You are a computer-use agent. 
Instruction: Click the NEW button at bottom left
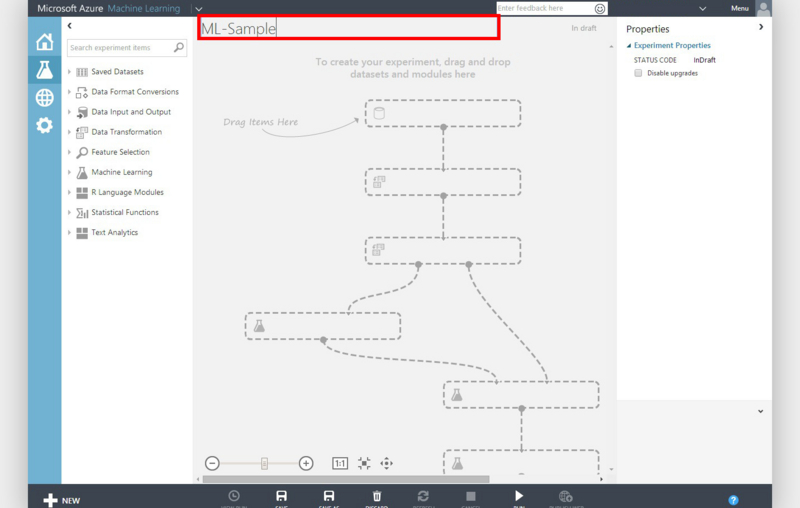(x=62, y=500)
